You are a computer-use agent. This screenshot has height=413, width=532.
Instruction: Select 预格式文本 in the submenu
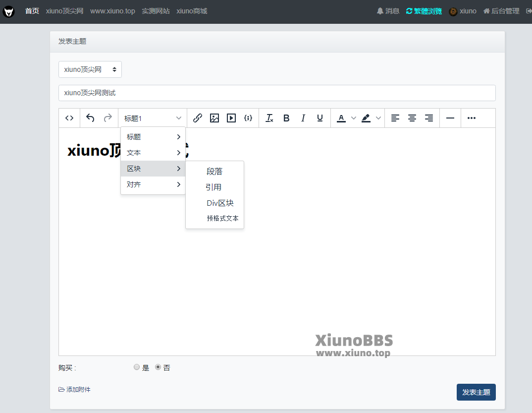coord(222,218)
